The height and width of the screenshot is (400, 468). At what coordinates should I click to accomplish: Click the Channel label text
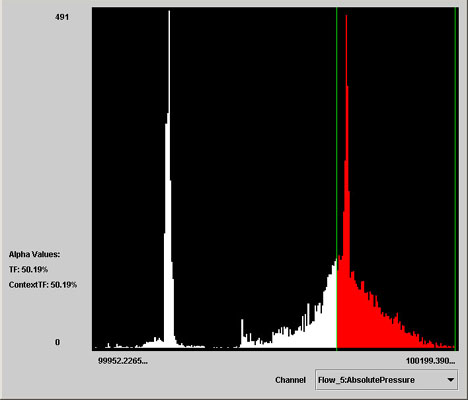(x=290, y=380)
